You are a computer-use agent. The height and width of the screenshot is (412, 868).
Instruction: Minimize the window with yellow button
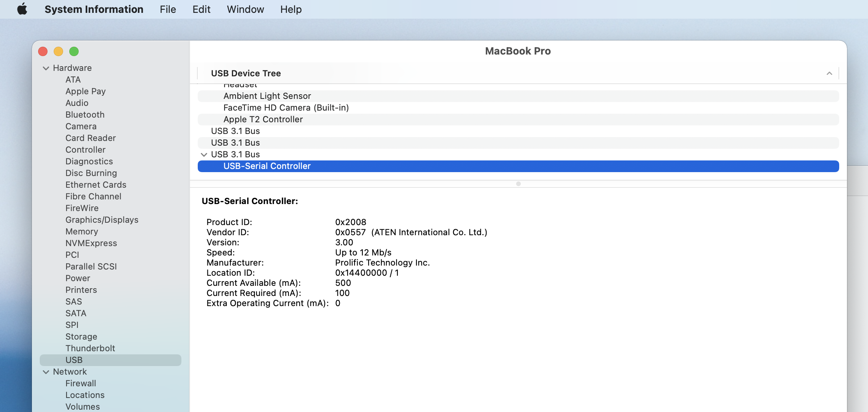coord(58,51)
